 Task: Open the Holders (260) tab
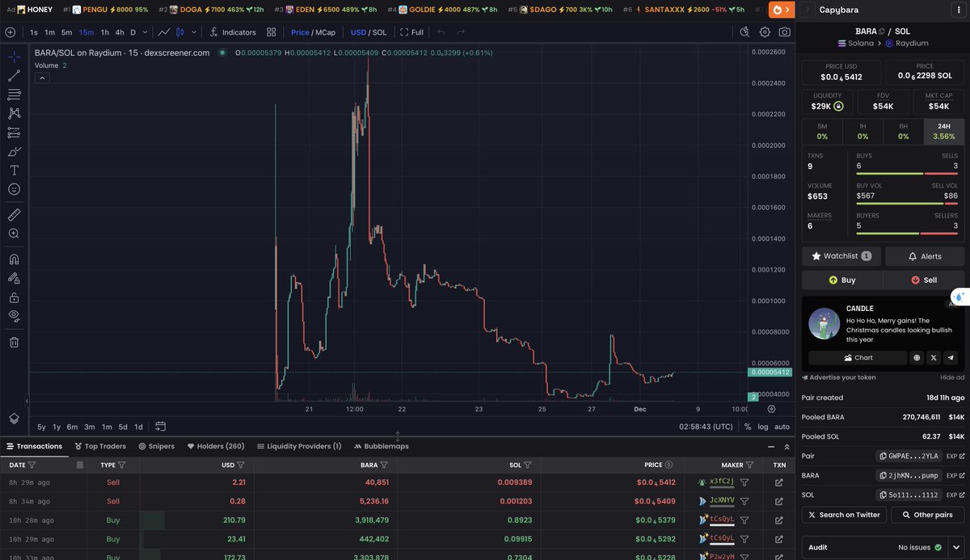(x=216, y=446)
